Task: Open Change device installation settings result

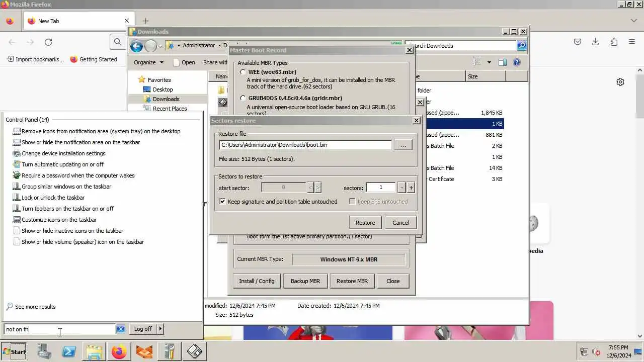Action: [x=63, y=153]
